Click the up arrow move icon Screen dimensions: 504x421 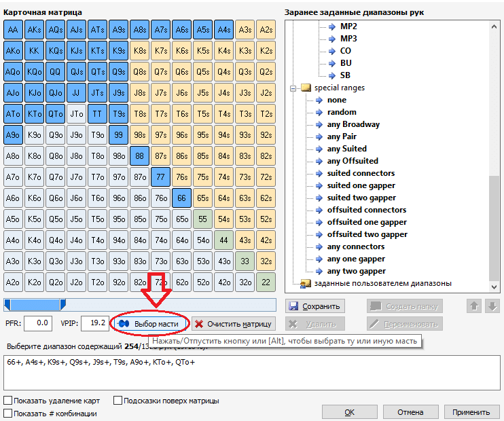tap(475, 306)
